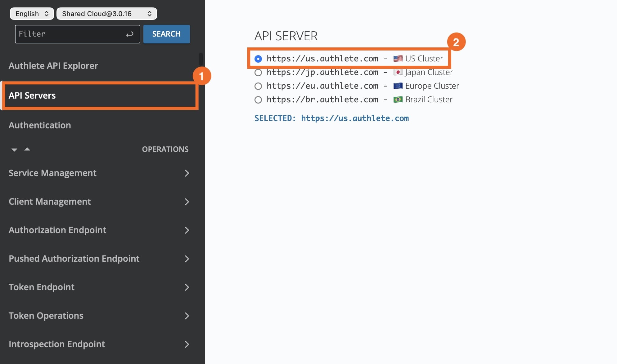Click the expand-all down triangle icon

(14, 150)
